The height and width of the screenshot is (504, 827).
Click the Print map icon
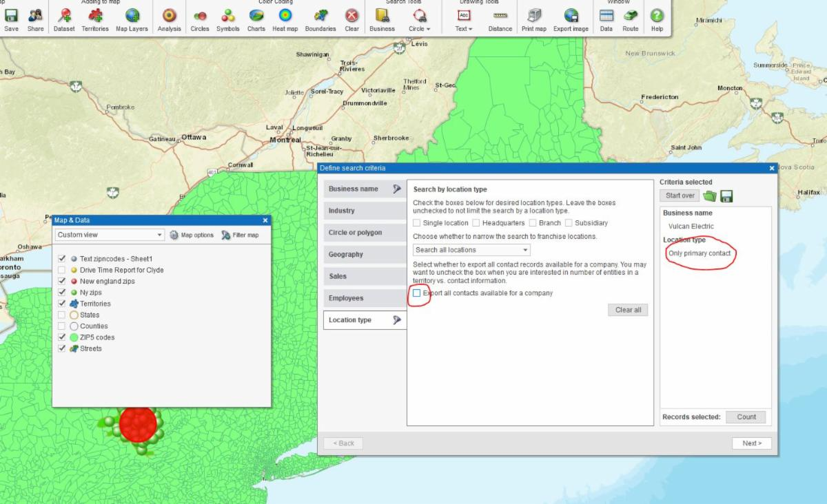[534, 19]
